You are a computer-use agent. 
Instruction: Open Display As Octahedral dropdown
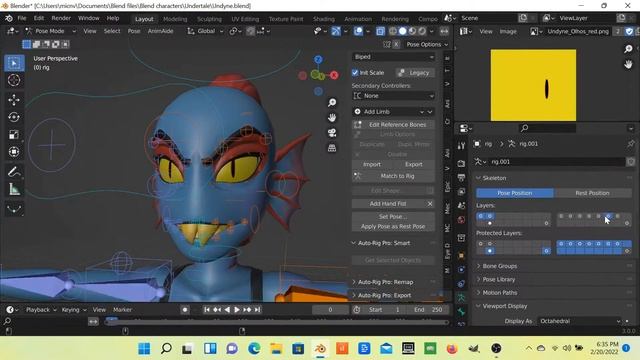coord(580,321)
